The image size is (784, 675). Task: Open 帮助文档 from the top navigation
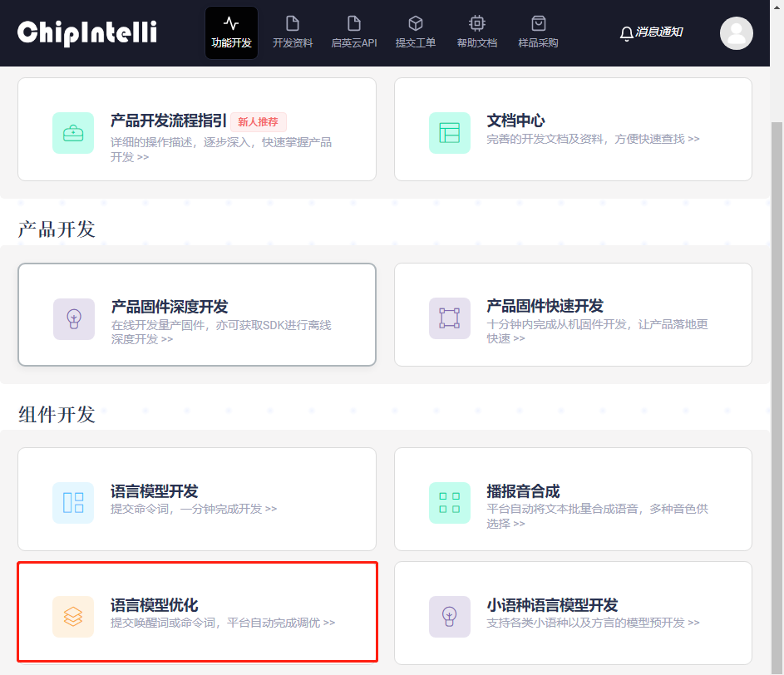click(477, 33)
